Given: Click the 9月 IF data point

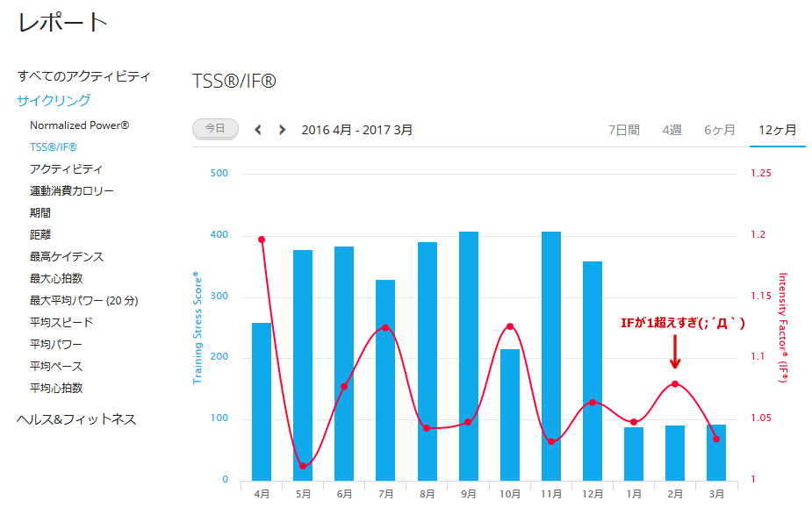Looking at the screenshot, I should [468, 422].
